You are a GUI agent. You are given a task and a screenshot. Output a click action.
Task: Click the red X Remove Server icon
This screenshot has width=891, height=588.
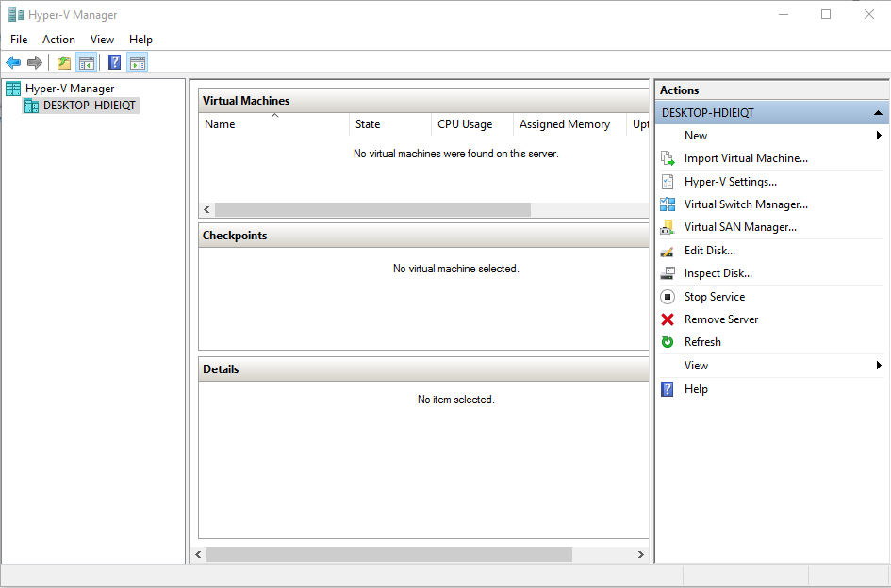pyautogui.click(x=668, y=319)
